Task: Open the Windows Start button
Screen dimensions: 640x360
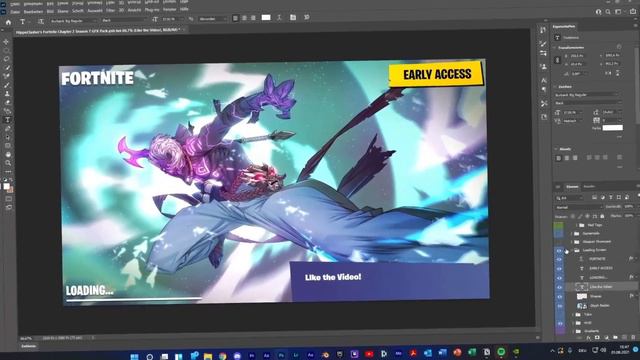Action: [134, 357]
